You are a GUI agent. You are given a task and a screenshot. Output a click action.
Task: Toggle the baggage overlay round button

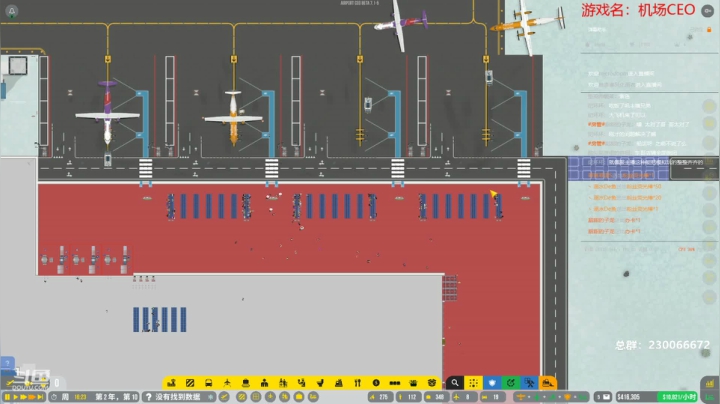coord(299,397)
